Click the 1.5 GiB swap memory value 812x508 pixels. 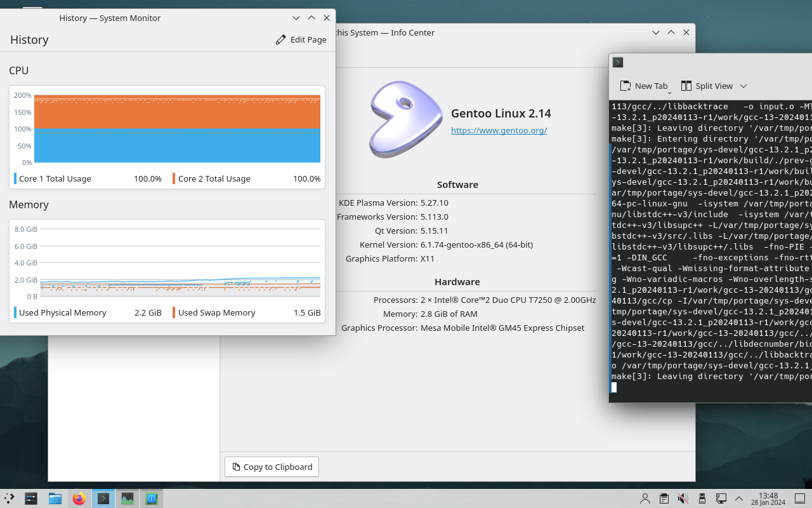point(307,312)
